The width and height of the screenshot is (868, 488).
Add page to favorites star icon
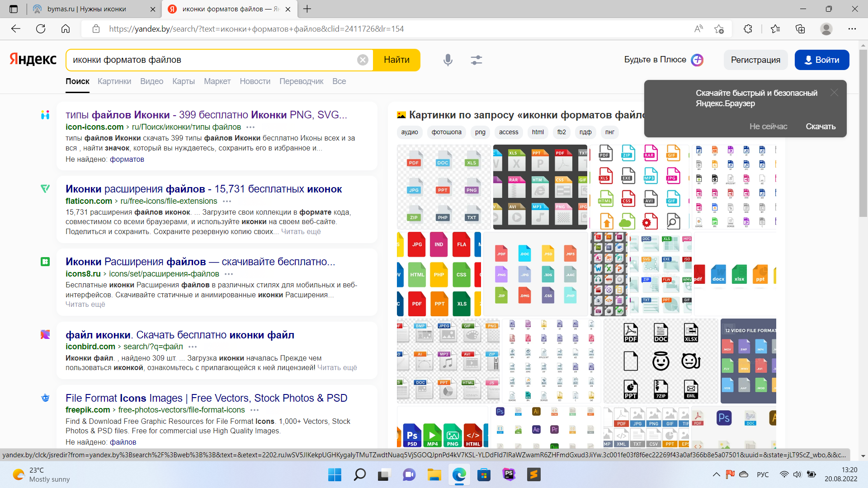[719, 29]
